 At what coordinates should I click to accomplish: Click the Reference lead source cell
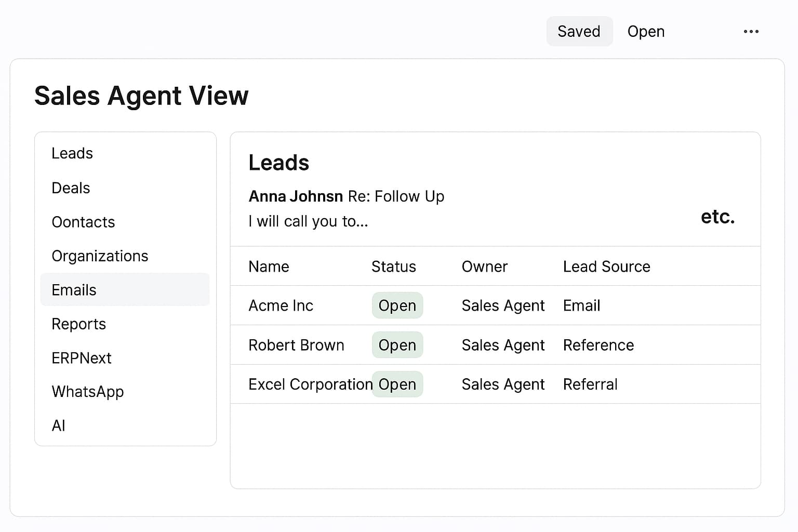click(x=598, y=345)
